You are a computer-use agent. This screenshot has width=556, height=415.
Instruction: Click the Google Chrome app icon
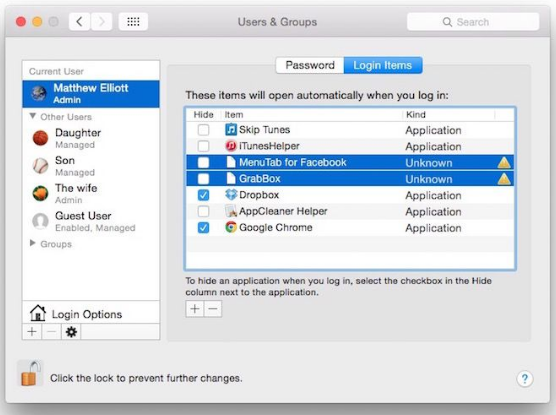231,227
